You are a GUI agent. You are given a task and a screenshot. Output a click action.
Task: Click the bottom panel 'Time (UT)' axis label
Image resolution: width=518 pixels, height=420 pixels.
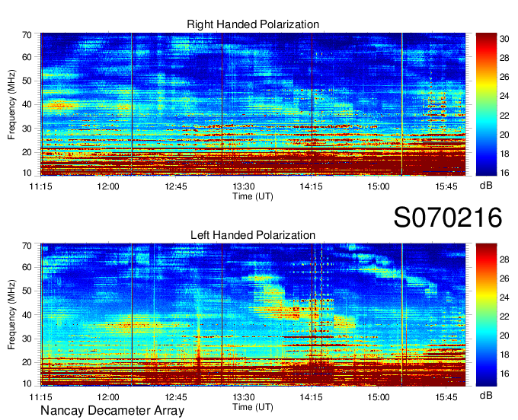coord(253,407)
